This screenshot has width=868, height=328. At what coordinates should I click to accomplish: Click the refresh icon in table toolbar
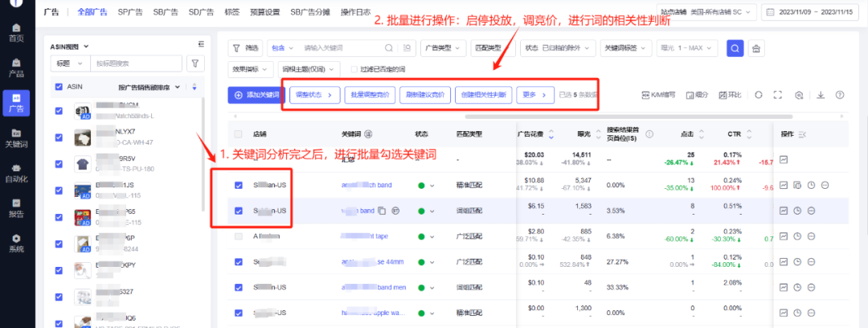click(757, 95)
